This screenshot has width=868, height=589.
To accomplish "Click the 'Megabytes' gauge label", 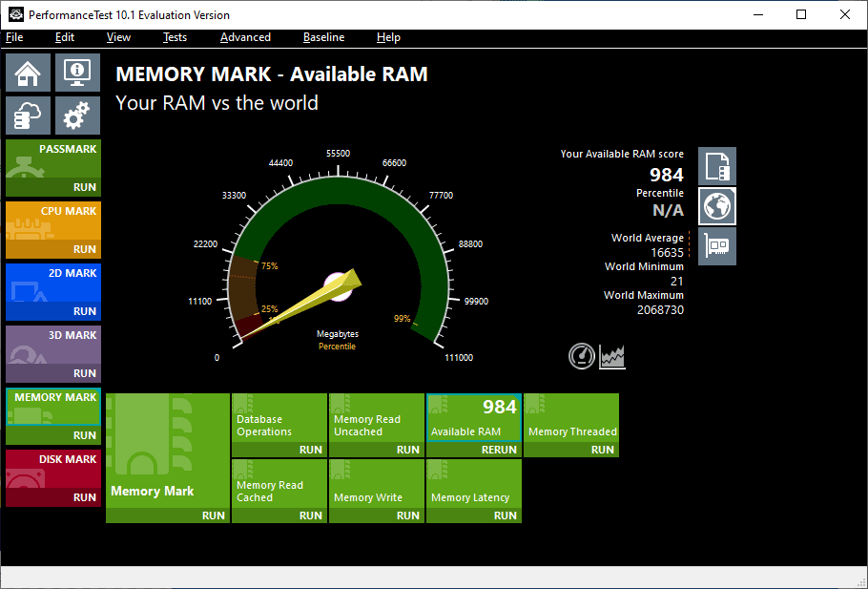I will pos(338,334).
